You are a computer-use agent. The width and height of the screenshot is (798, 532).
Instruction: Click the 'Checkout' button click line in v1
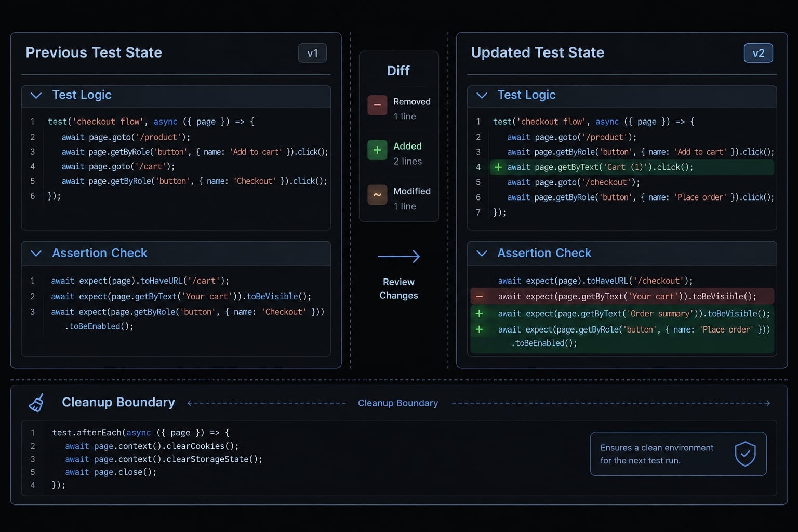pos(194,181)
